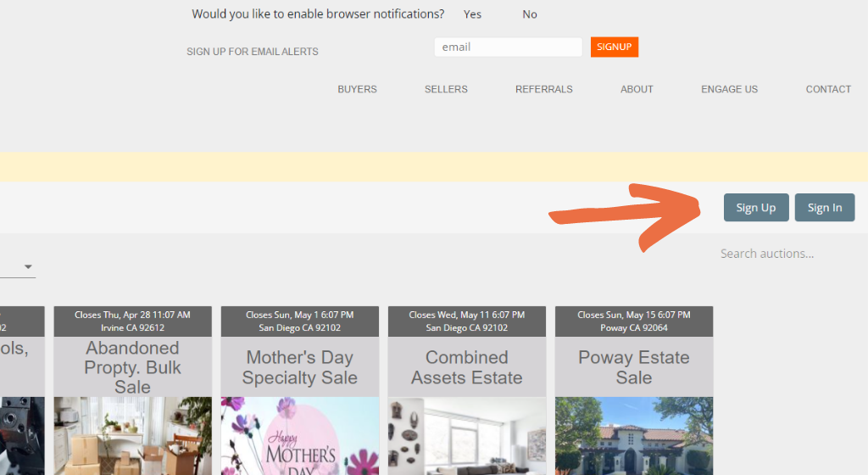Click the email input field
Image resolution: width=868 pixels, height=475 pixels.
click(509, 47)
